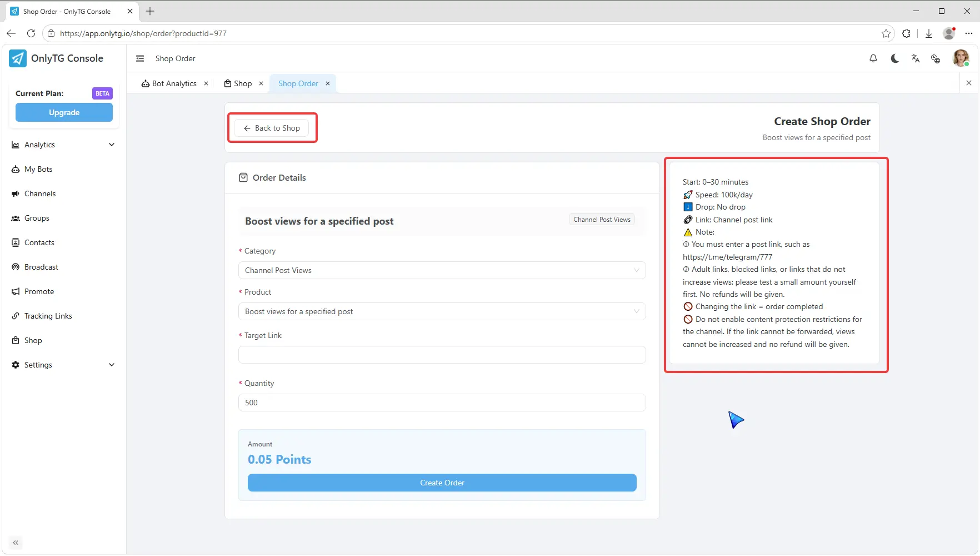980x556 pixels.
Task: Switch to the Bot Analytics tab
Action: coord(169,83)
